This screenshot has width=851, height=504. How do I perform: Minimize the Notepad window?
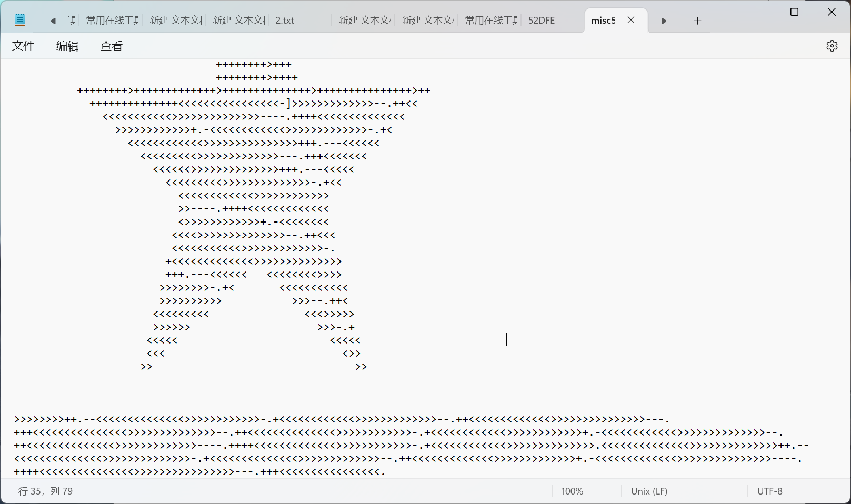(x=758, y=12)
